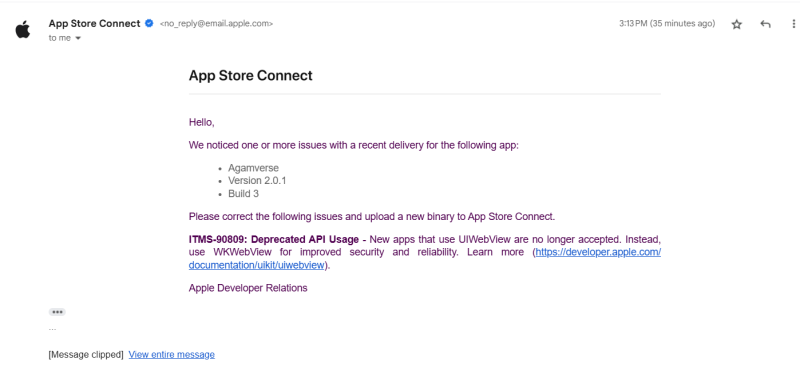Click the Apple logo sender avatar
Screen dimensions: 800x368
click(x=22, y=30)
